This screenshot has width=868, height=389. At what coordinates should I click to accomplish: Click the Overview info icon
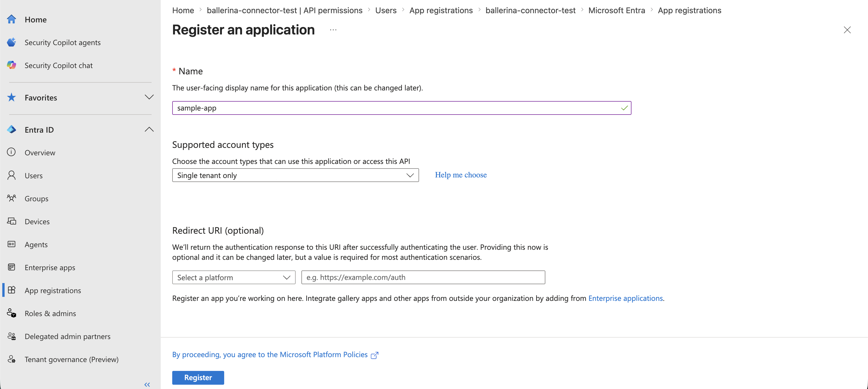(11, 152)
